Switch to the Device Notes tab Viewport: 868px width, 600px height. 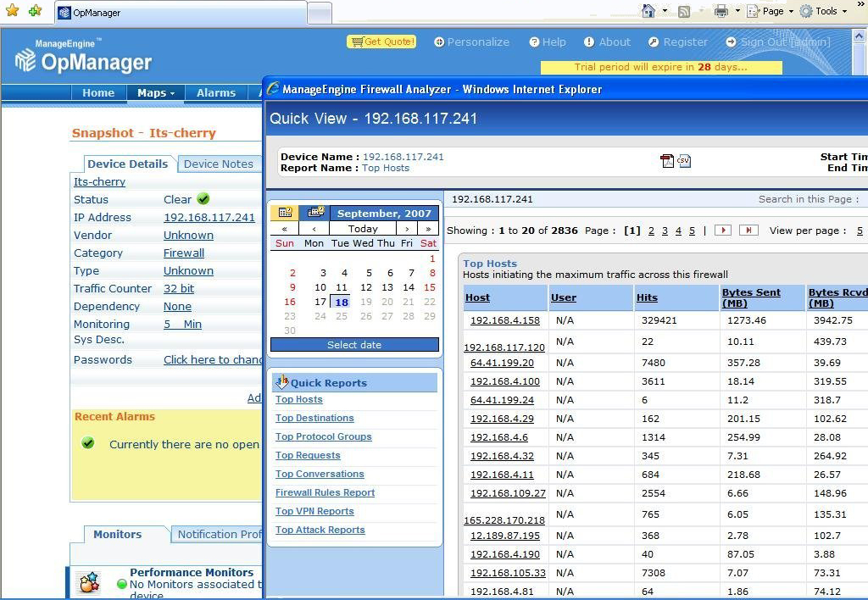[218, 164]
